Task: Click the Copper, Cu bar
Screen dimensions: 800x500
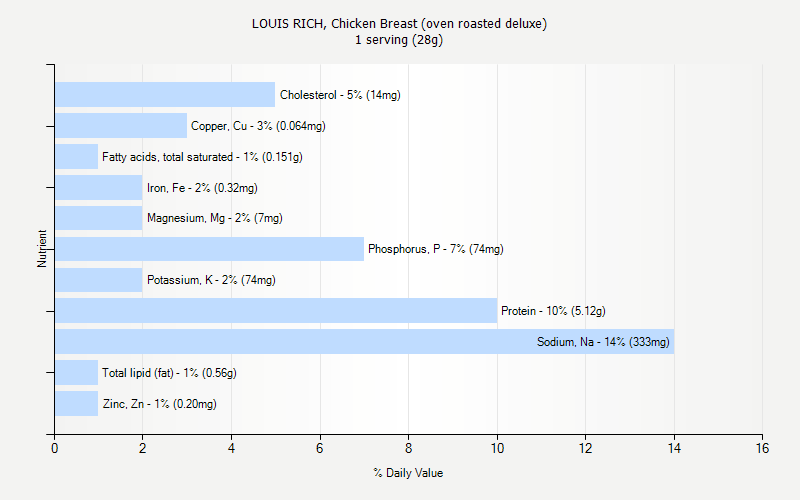Action: pos(121,126)
